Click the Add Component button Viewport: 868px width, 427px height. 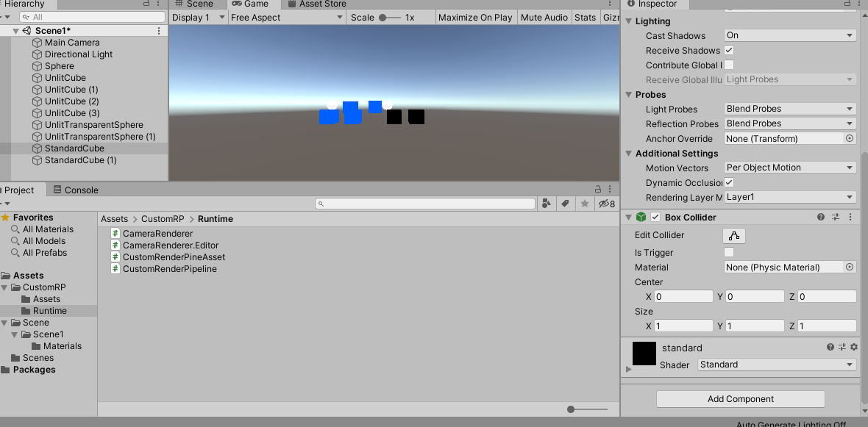point(740,399)
